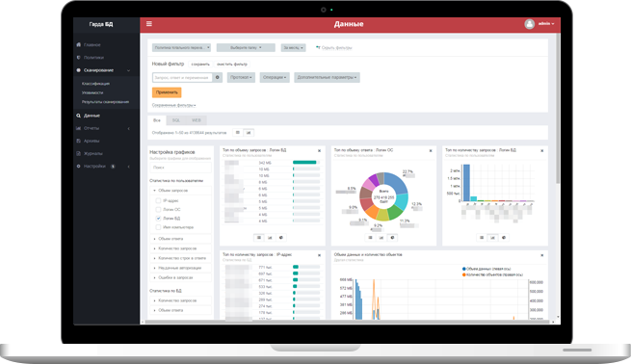Open the Сохраненные фильтры dropdown
Image resolution: width=631 pixels, height=364 pixels.
click(173, 105)
